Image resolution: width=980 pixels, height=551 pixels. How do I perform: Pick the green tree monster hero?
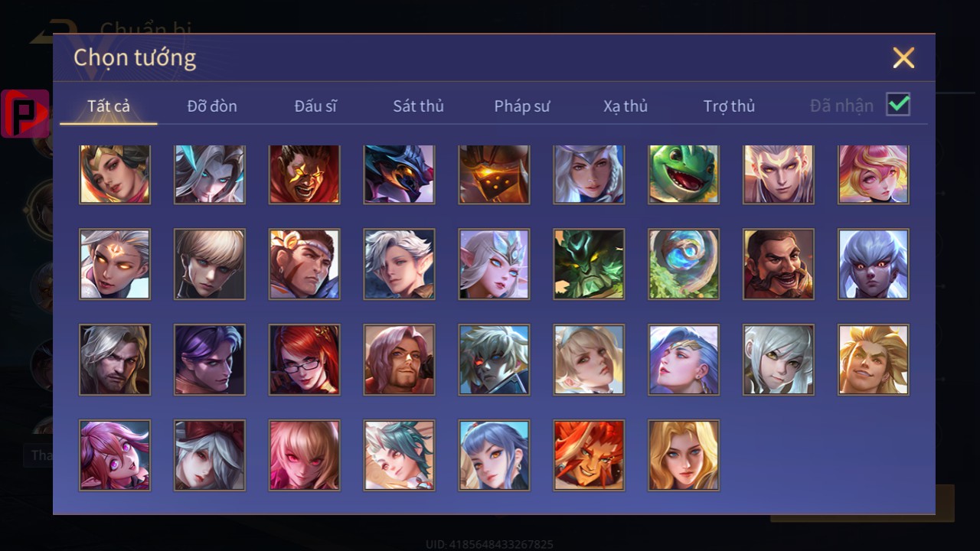point(589,264)
